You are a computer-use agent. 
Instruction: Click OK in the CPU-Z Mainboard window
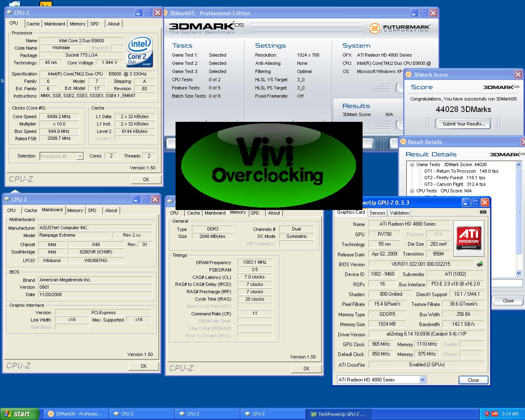point(144,366)
